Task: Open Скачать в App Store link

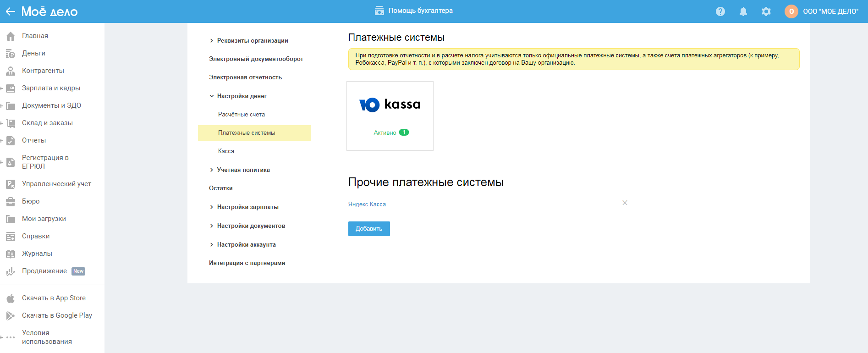Action: click(54, 298)
